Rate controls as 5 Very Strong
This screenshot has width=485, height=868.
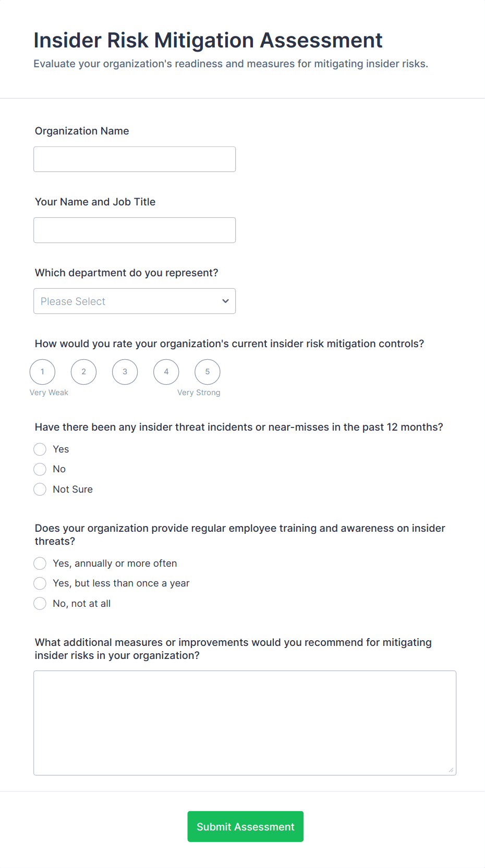click(207, 372)
